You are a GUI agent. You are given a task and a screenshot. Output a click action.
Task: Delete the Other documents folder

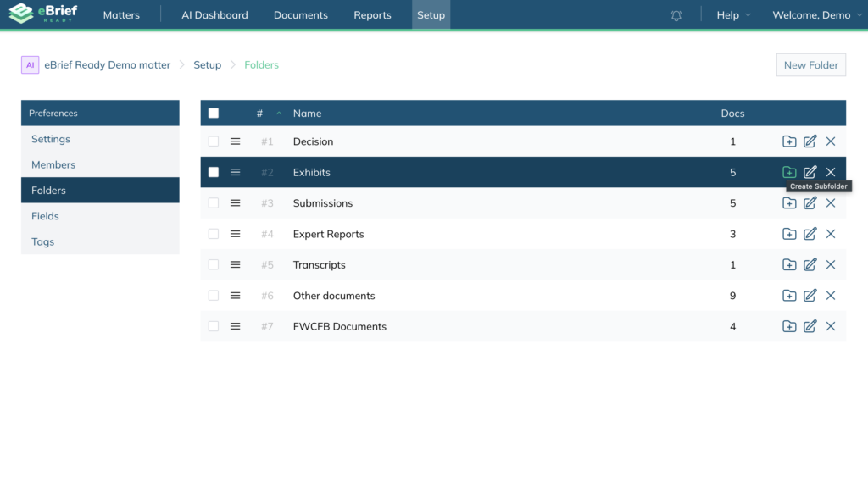tap(831, 296)
